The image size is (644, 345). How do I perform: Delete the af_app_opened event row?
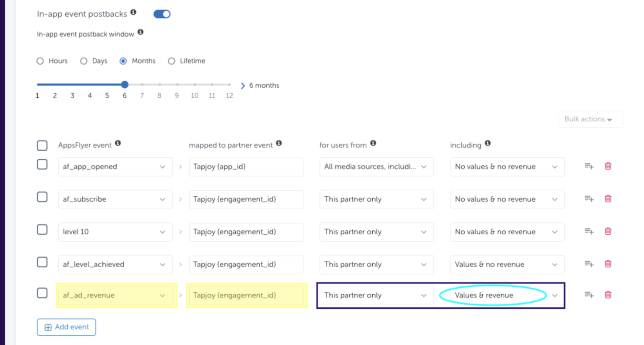[608, 166]
